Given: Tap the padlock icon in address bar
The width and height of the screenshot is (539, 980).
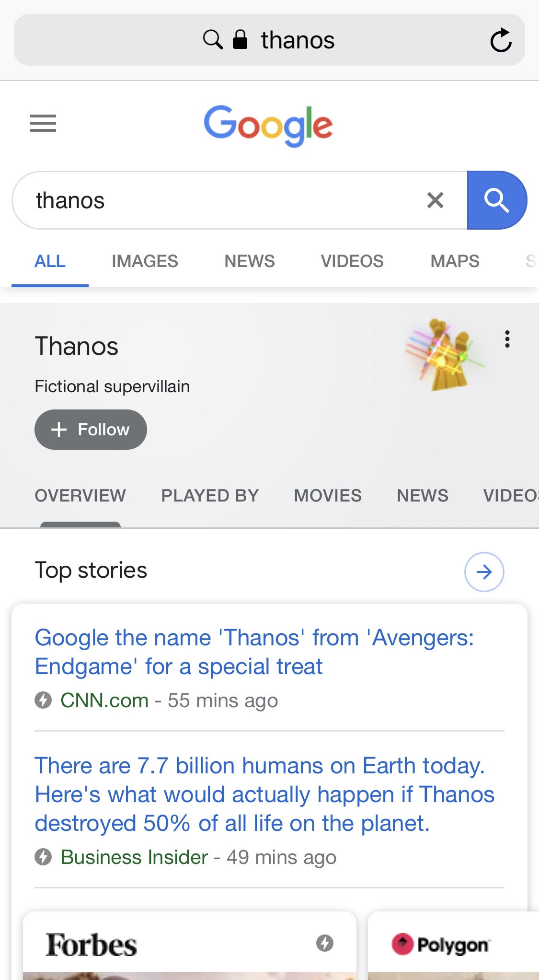Looking at the screenshot, I should (x=240, y=40).
